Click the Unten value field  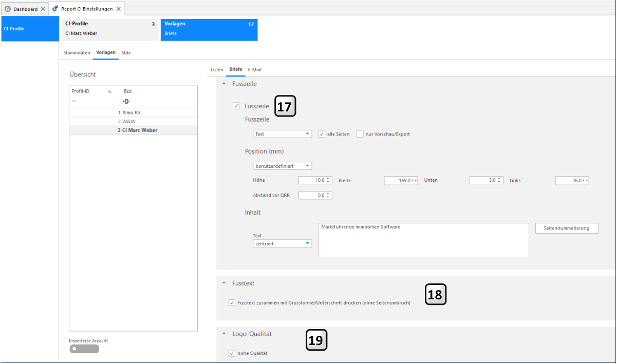click(487, 180)
